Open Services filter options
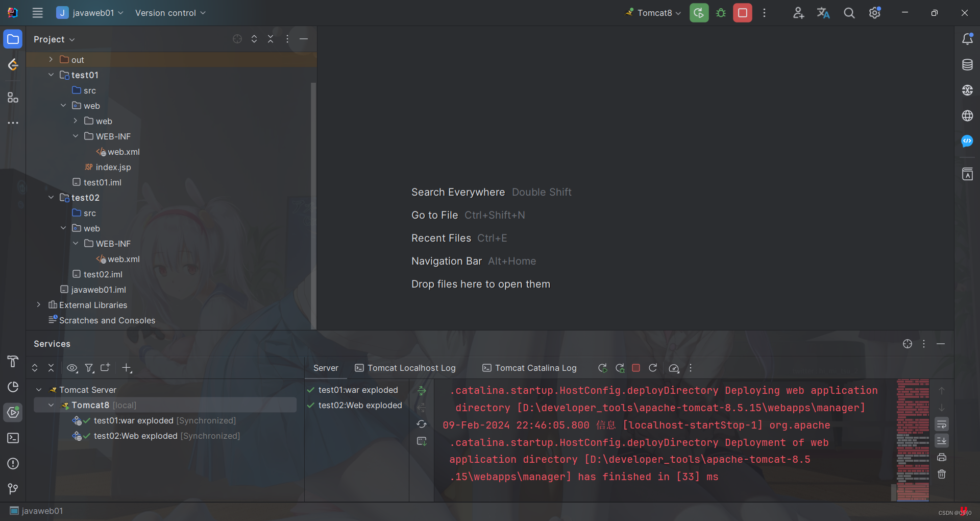 coord(89,368)
